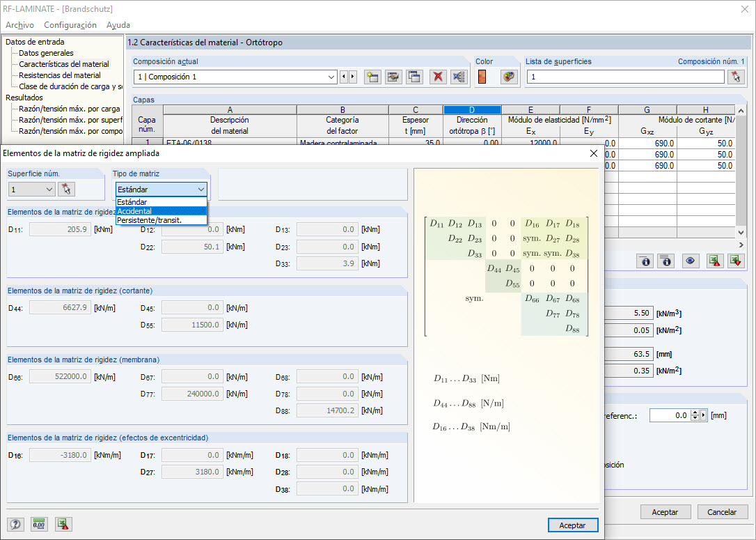This screenshot has width=756, height=540.
Task: Click the composition color swatch
Action: 482,77
